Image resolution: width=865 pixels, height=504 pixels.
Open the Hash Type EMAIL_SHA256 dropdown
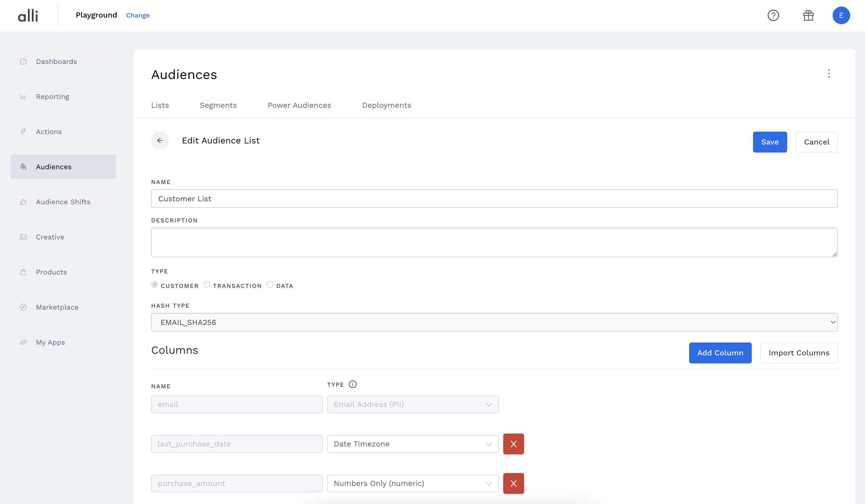(x=494, y=322)
